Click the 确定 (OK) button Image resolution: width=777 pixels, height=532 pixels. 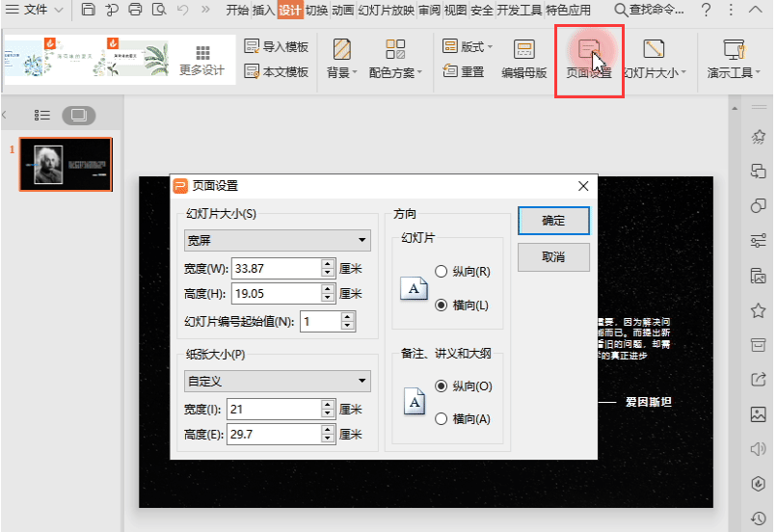(553, 221)
